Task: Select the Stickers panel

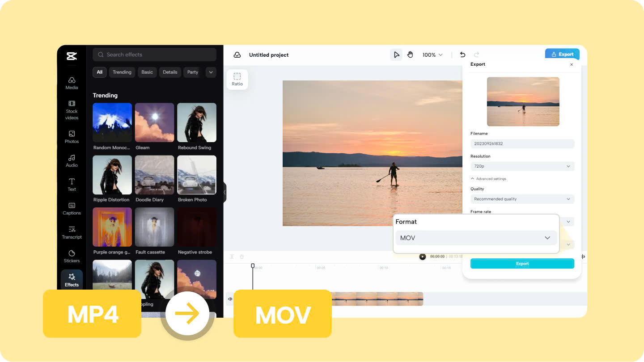Action: pyautogui.click(x=72, y=257)
